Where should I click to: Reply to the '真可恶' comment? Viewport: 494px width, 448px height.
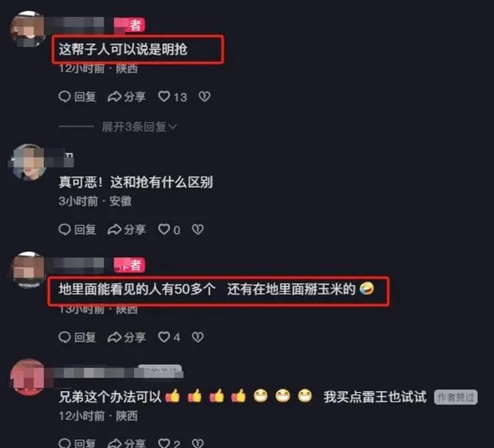77,229
